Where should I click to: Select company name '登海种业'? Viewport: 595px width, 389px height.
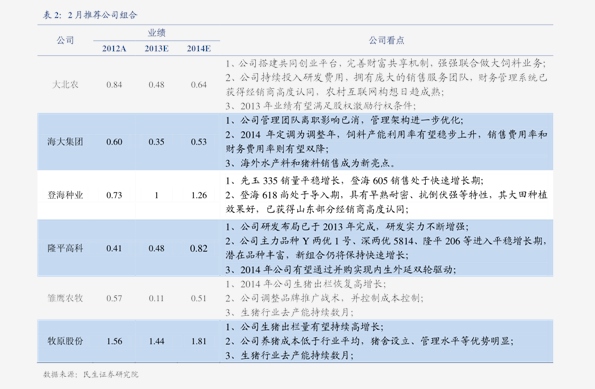pos(65,195)
